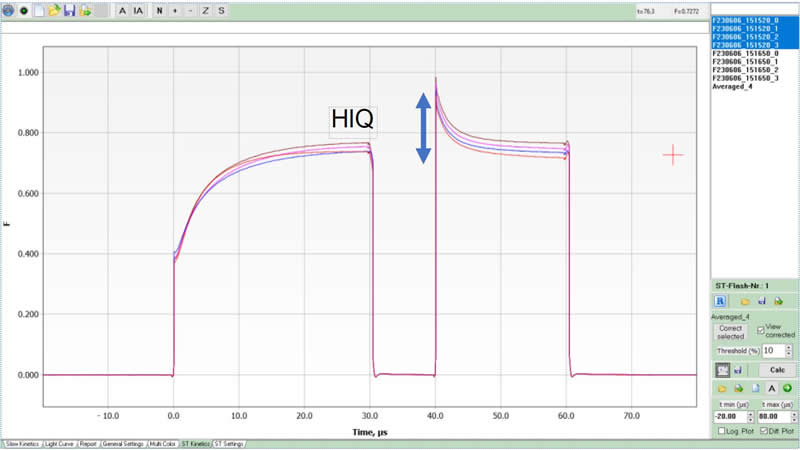Click the IA autoscale toolbar button

click(138, 10)
